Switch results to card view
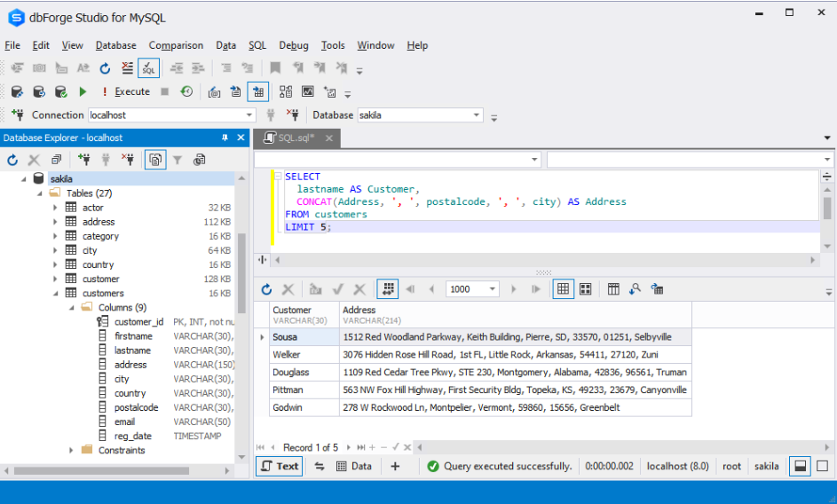This screenshot has height=504, width=837. (x=586, y=289)
